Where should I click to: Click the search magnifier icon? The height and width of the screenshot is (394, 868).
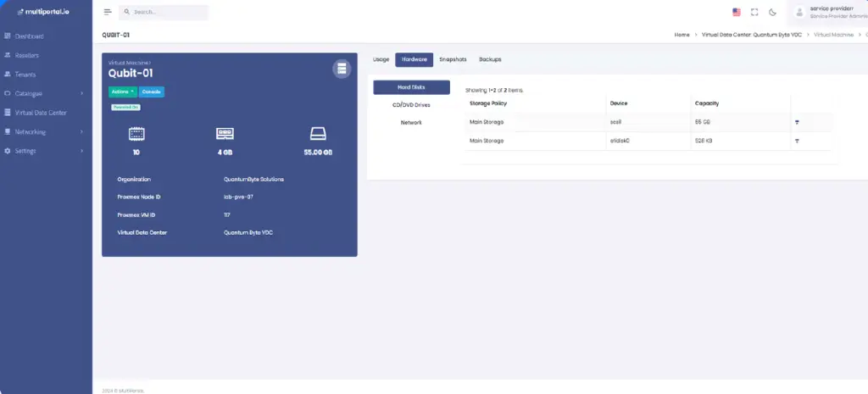point(127,12)
